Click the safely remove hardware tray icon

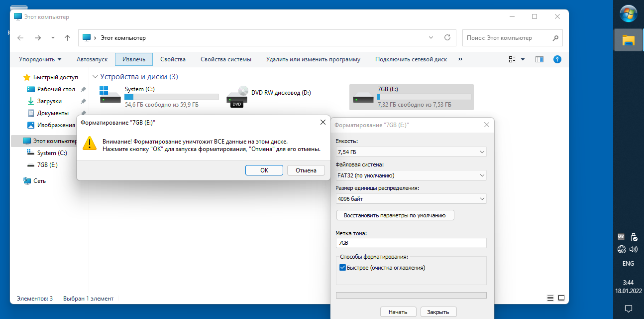tap(634, 237)
